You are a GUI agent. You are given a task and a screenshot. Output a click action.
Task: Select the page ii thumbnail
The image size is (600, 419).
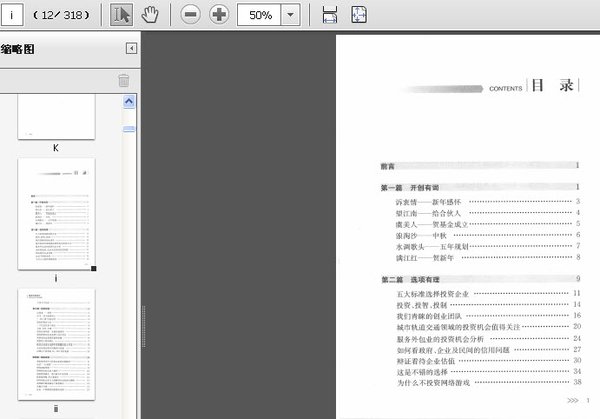click(x=57, y=344)
